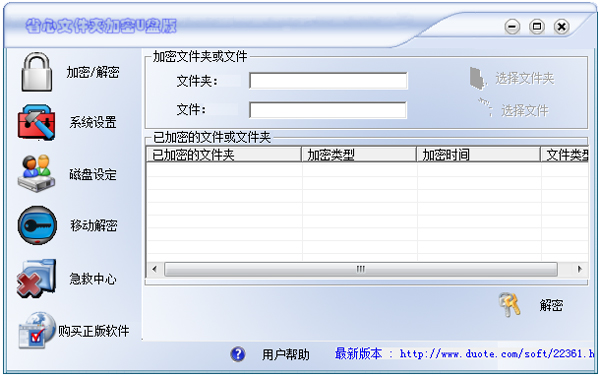Viewport: 600px width, 377px height.
Task: Click the 解密 button
Action: [551, 305]
